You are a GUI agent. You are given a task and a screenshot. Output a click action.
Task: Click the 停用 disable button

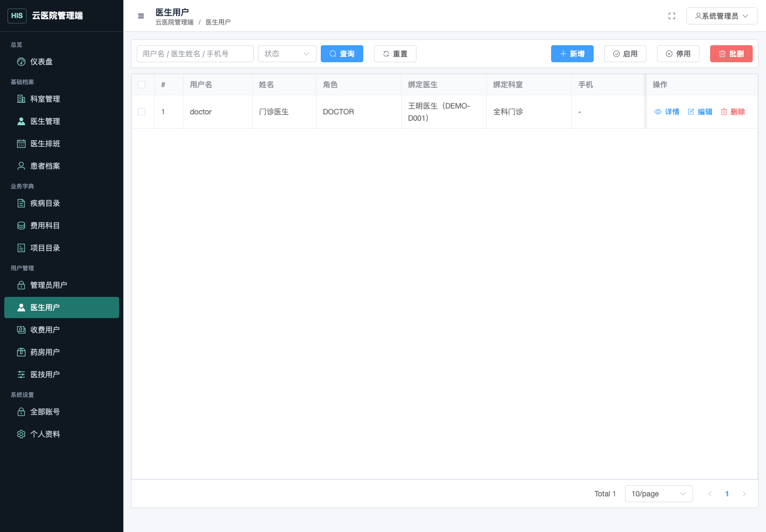click(x=678, y=54)
